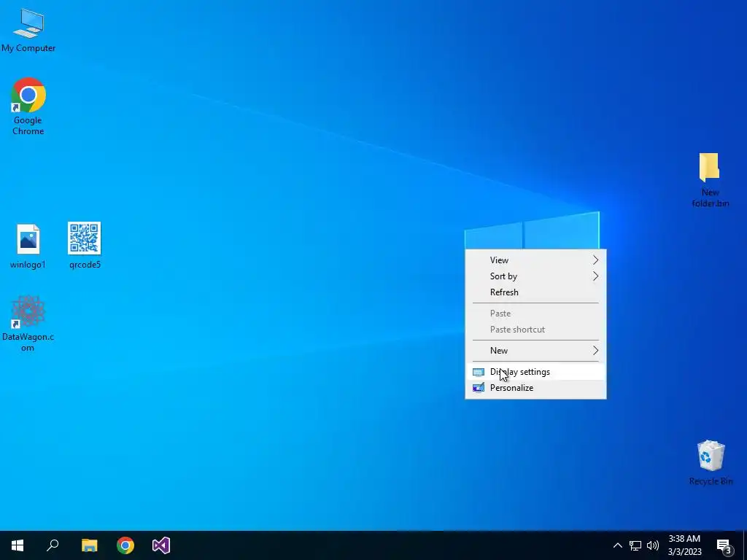747x560 pixels.
Task: Choose Personalize from the context menu
Action: coord(535,388)
